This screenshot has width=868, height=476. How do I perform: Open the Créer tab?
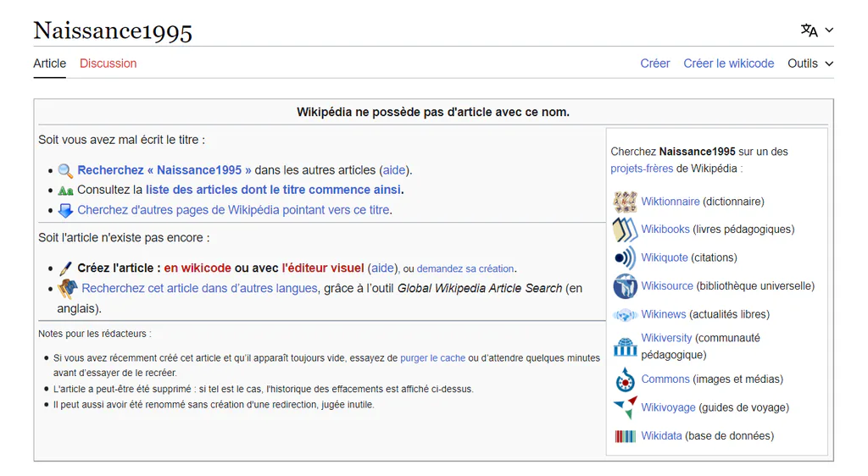[655, 64]
